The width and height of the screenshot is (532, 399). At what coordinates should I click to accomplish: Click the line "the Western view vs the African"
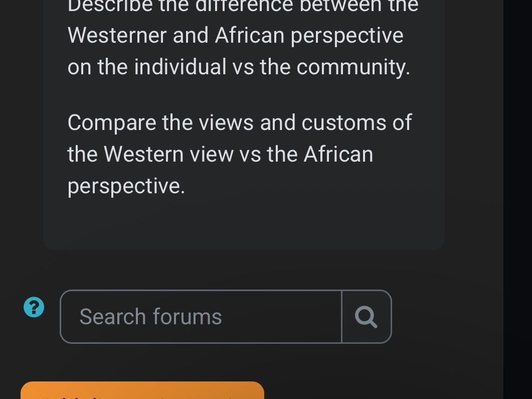tap(220, 154)
